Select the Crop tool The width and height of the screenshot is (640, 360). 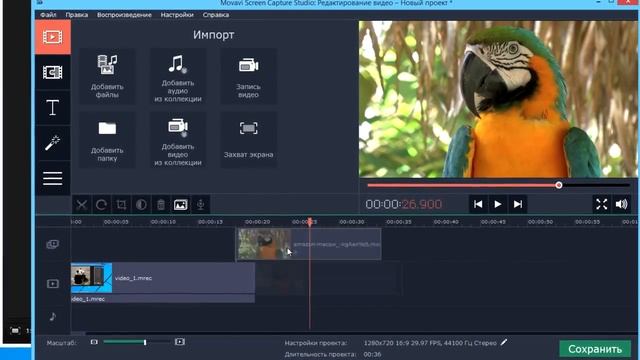pyautogui.click(x=121, y=204)
